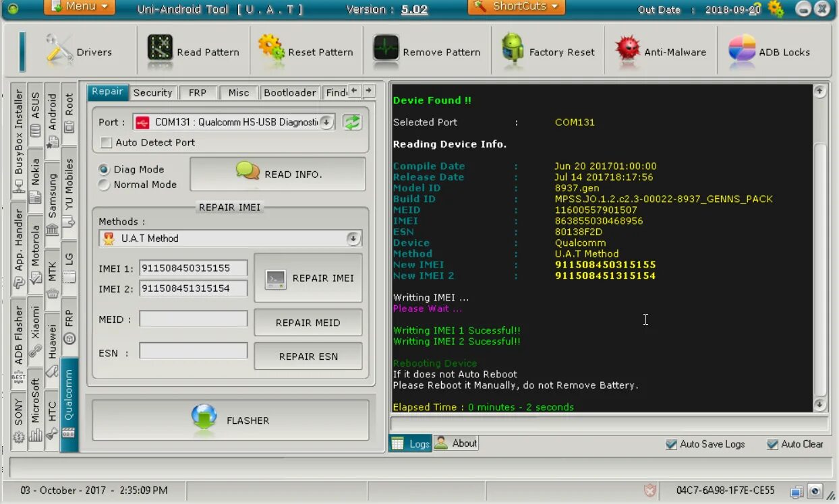Select the YU Mobiles vertical tab

(x=69, y=192)
